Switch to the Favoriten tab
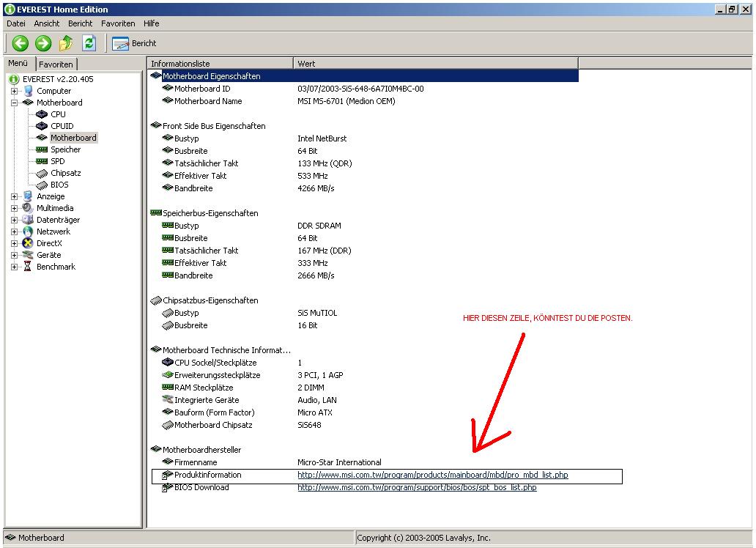 [x=56, y=64]
